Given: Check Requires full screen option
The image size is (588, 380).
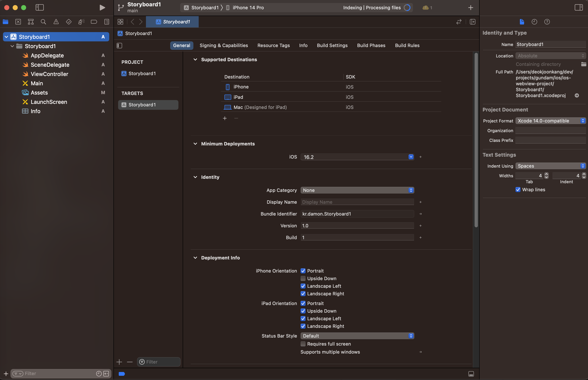Looking at the screenshot, I should [x=303, y=344].
